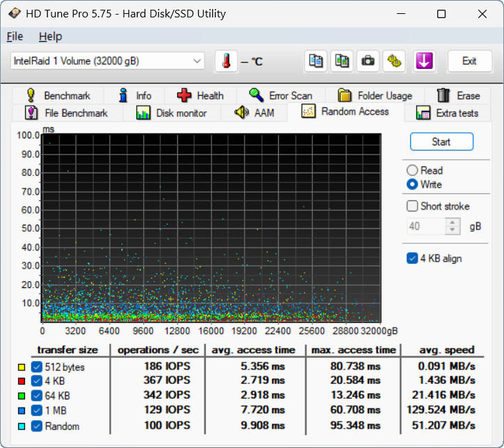
Task: Switch to the AAM tab
Action: (254, 113)
